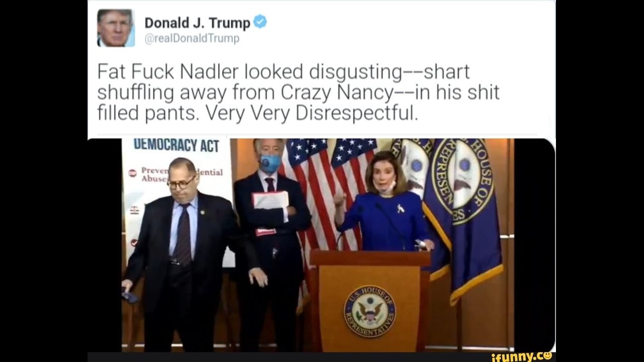This screenshot has height=362, width=644.
Task: Open the profile avatar thumbnail in tweet header
Action: point(116,28)
